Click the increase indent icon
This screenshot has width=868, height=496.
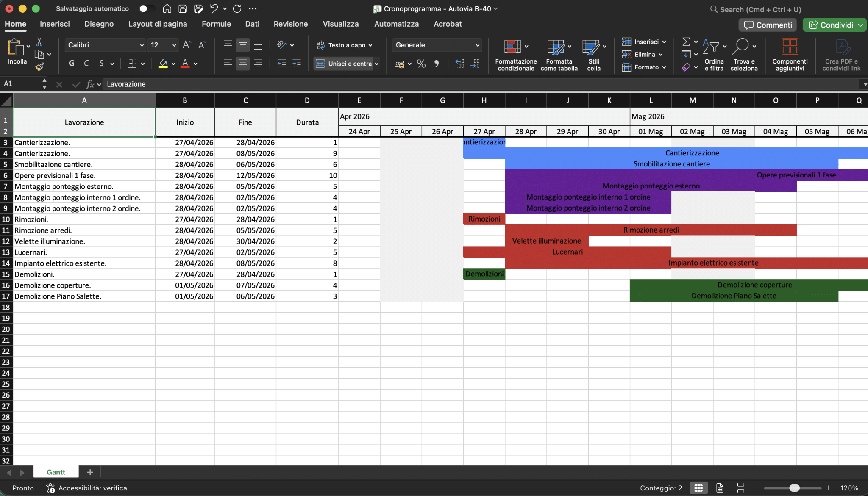pos(297,64)
